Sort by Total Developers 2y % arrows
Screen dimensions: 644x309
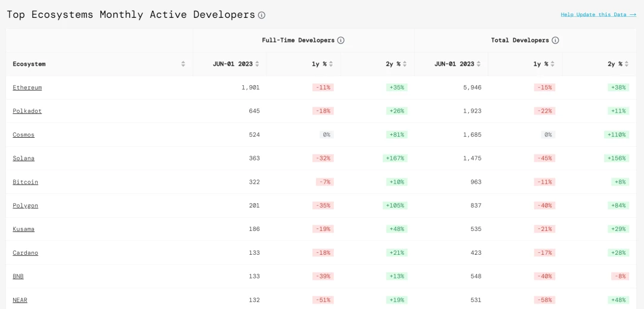click(626, 64)
